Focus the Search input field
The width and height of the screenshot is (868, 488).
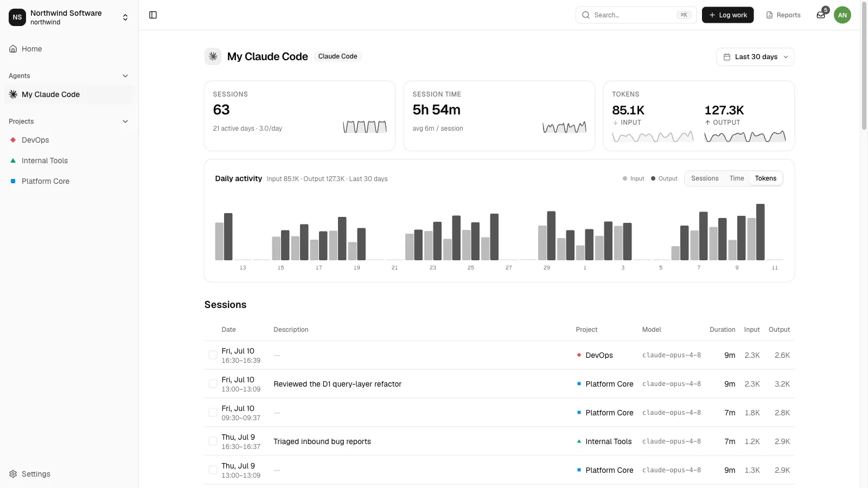tap(636, 15)
